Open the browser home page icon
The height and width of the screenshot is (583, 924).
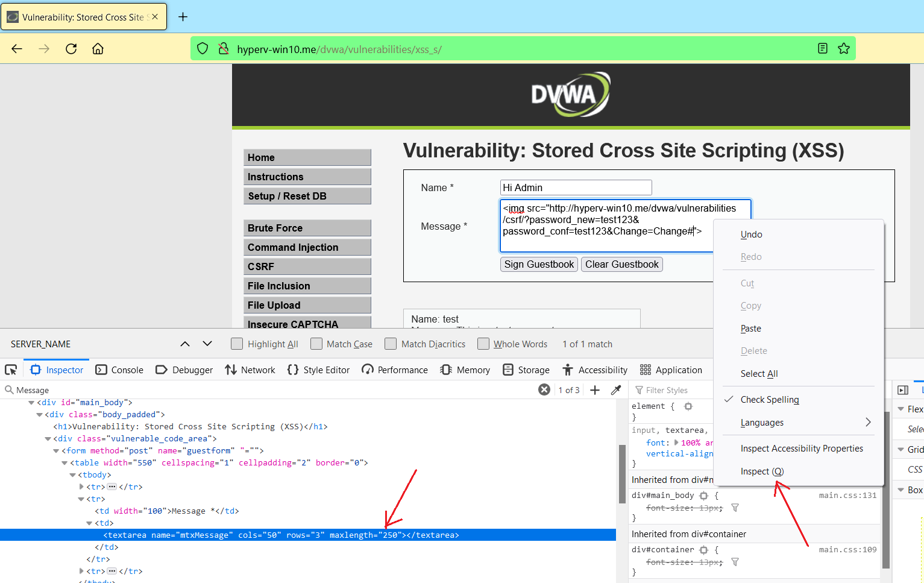tap(98, 49)
